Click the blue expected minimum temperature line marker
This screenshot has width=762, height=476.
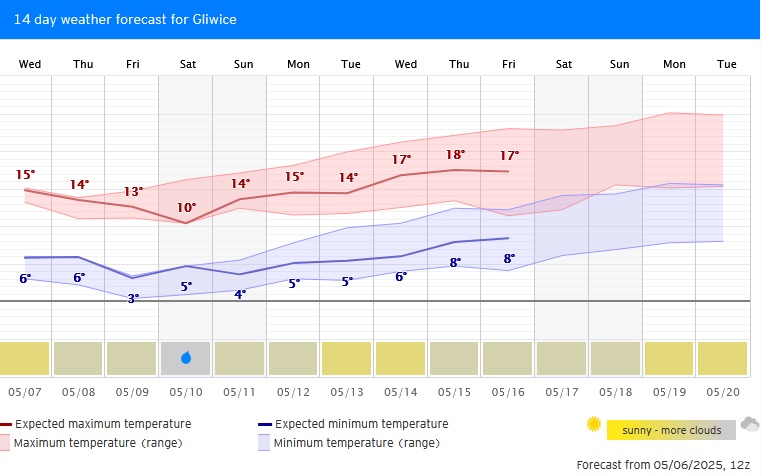coord(265,424)
